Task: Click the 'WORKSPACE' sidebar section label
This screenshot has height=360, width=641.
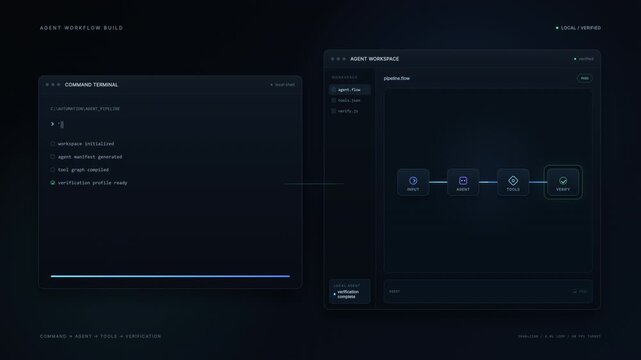Action: point(344,77)
